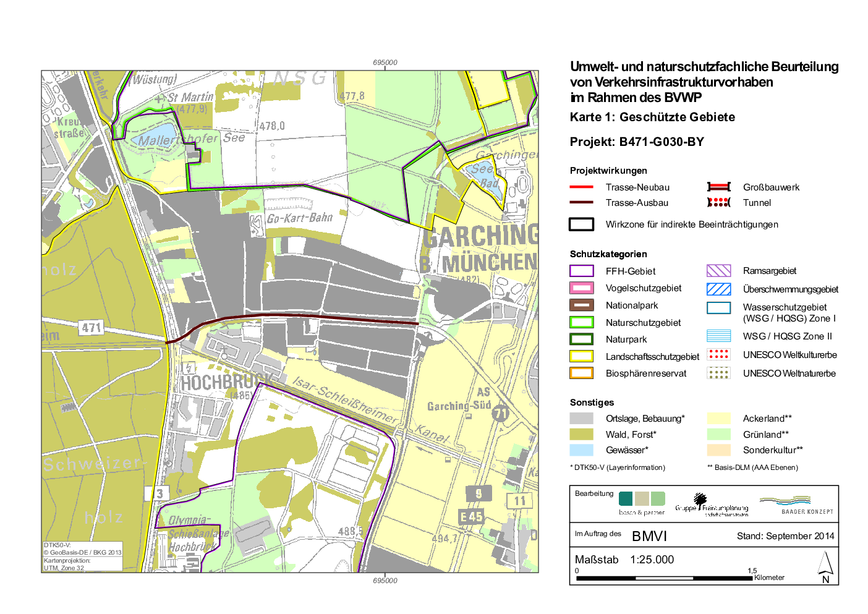Select the FFH-Gebiet purple outline symbol
Viewport: 868px width, 614px height.
[x=581, y=271]
